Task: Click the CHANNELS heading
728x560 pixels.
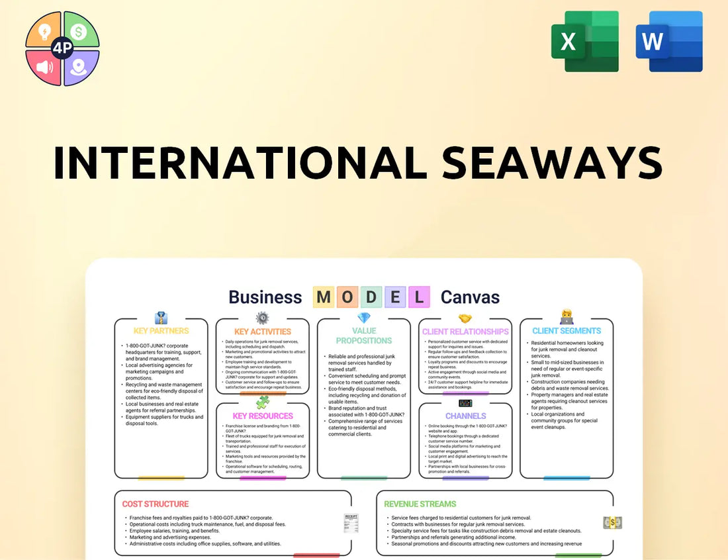Action: coord(466,416)
